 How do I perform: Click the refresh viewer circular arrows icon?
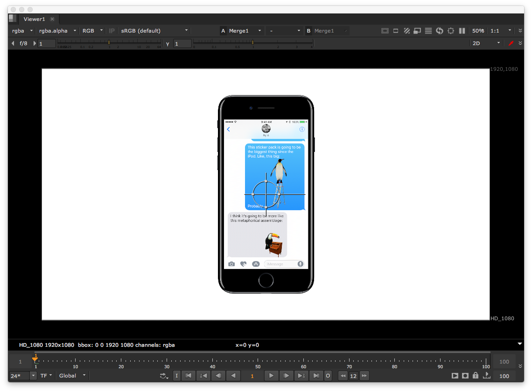[x=440, y=31]
